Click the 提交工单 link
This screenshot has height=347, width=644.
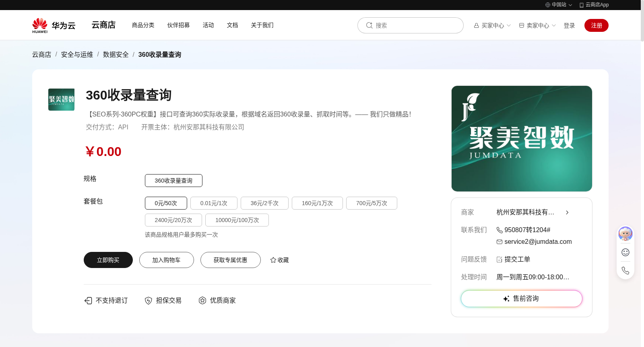pyautogui.click(x=517, y=260)
